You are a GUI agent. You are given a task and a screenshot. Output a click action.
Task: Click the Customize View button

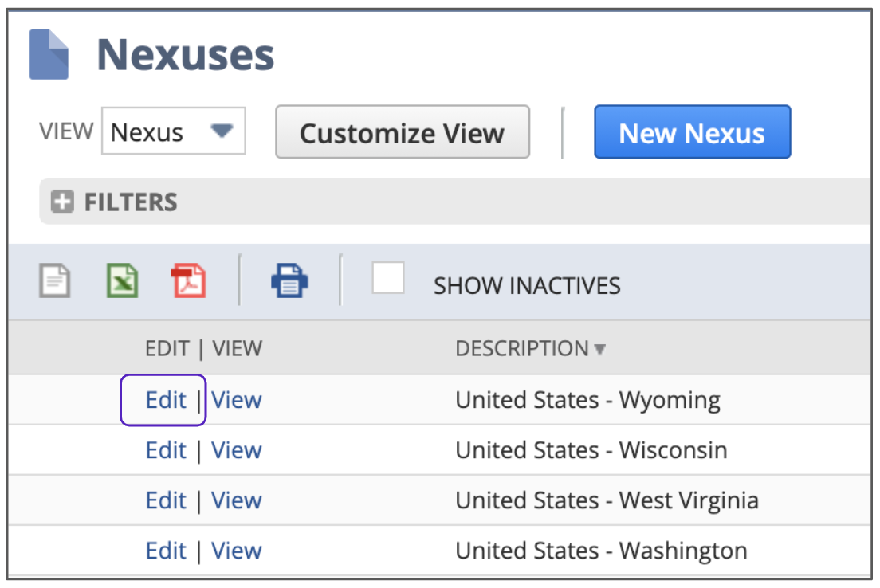(402, 132)
